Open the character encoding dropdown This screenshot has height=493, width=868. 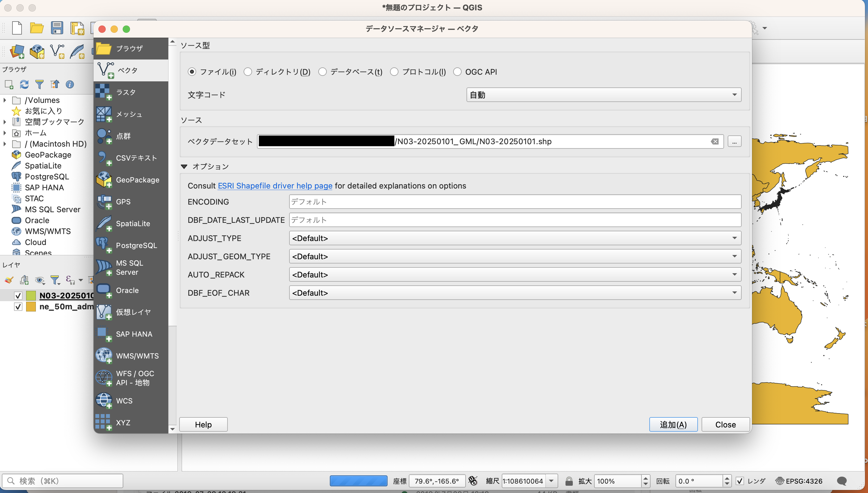[x=603, y=95]
